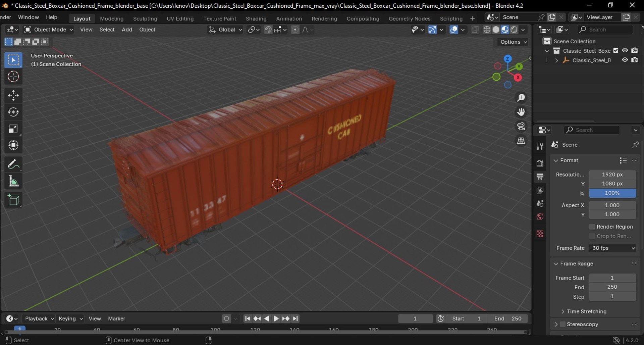The height and width of the screenshot is (345, 644).
Task: Toggle snapping magnet in header
Action: click(268, 30)
